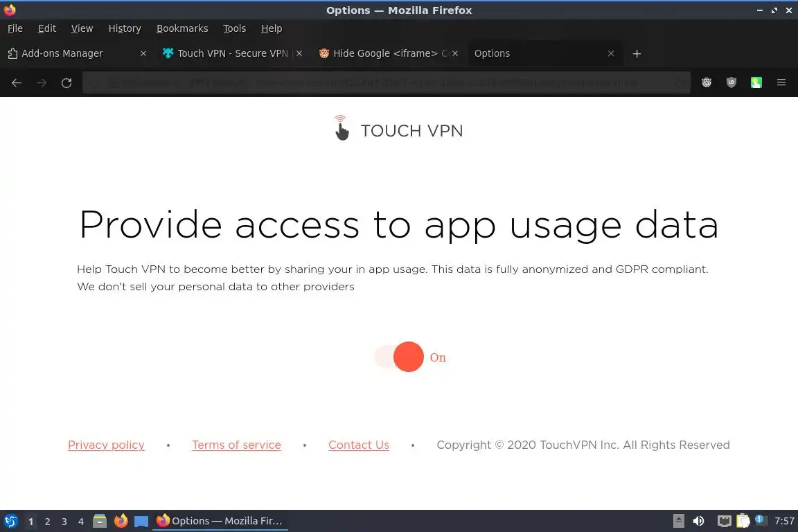798x532 pixels.
Task: Open the Bookmarks menu
Action: pyautogui.click(x=182, y=28)
